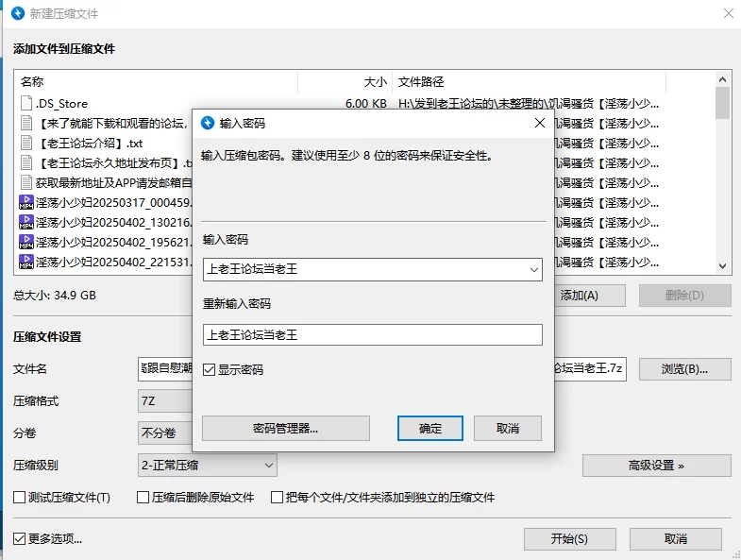Select the 【老王论坛永久地址发布页】 row
This screenshot has width=741, height=560.
coord(114,162)
